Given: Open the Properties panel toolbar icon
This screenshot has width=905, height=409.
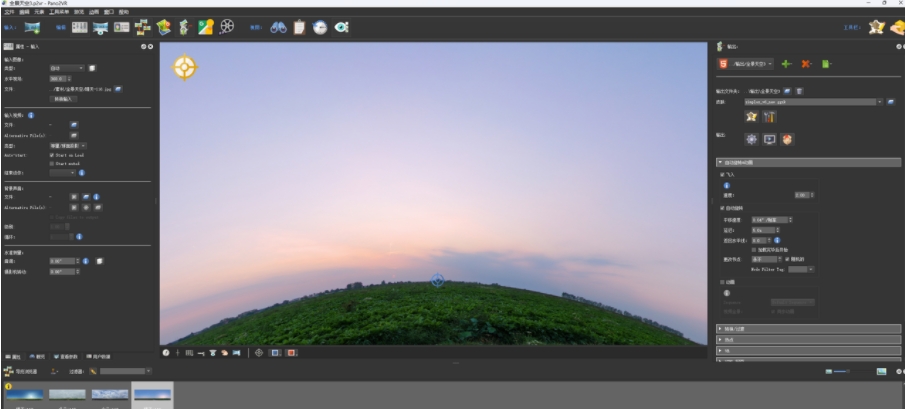Looking at the screenshot, I should click(80, 27).
